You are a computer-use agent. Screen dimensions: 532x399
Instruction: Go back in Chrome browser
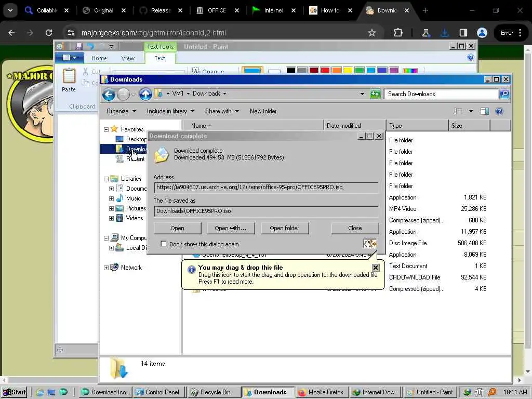(11, 33)
